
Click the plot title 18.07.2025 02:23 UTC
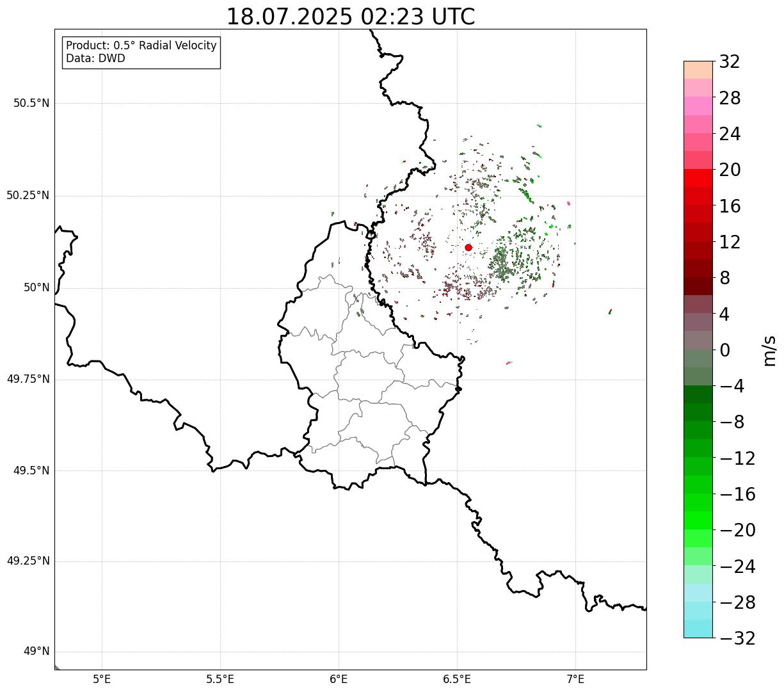[x=351, y=17]
